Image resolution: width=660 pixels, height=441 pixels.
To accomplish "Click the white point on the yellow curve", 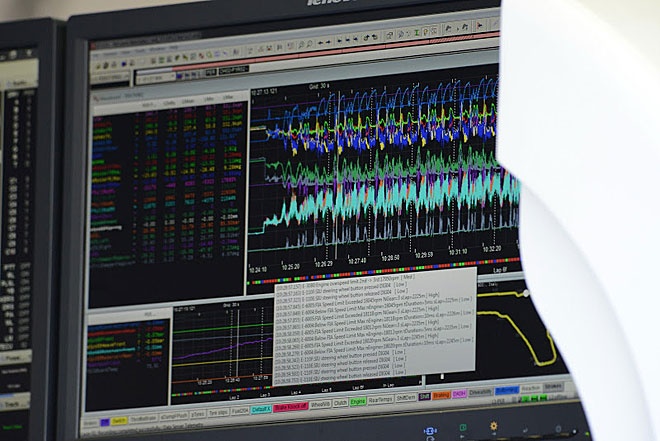I will 526,293.
